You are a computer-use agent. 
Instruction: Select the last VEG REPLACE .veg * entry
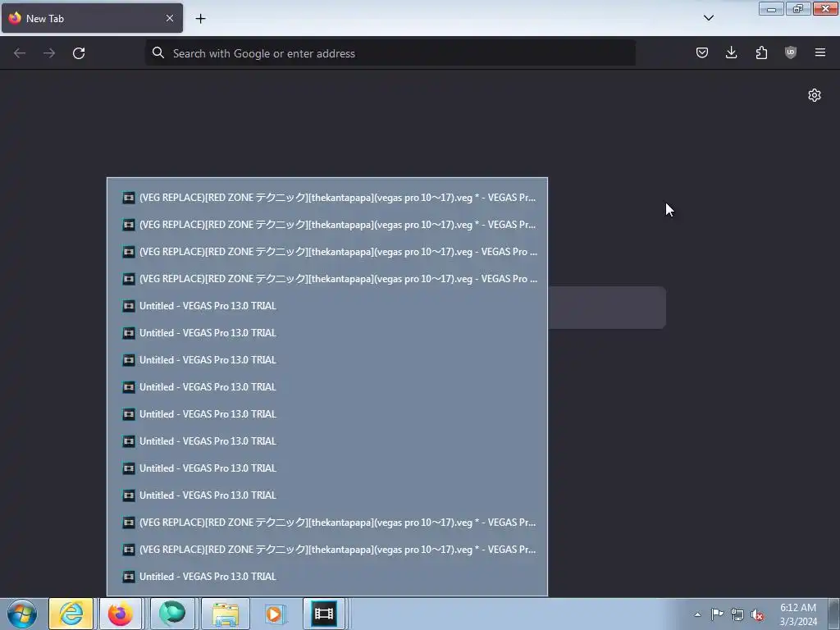click(x=327, y=550)
